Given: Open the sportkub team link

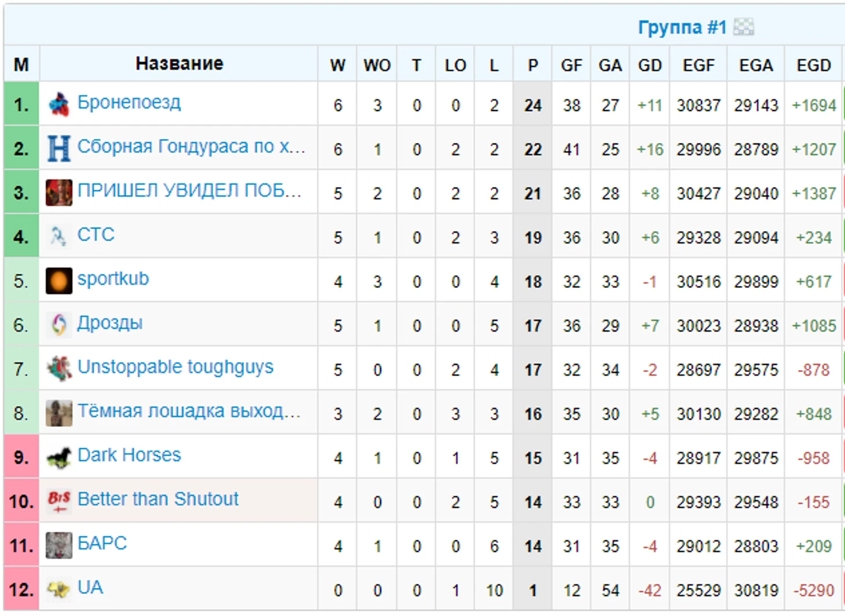Looking at the screenshot, I should (x=113, y=279).
